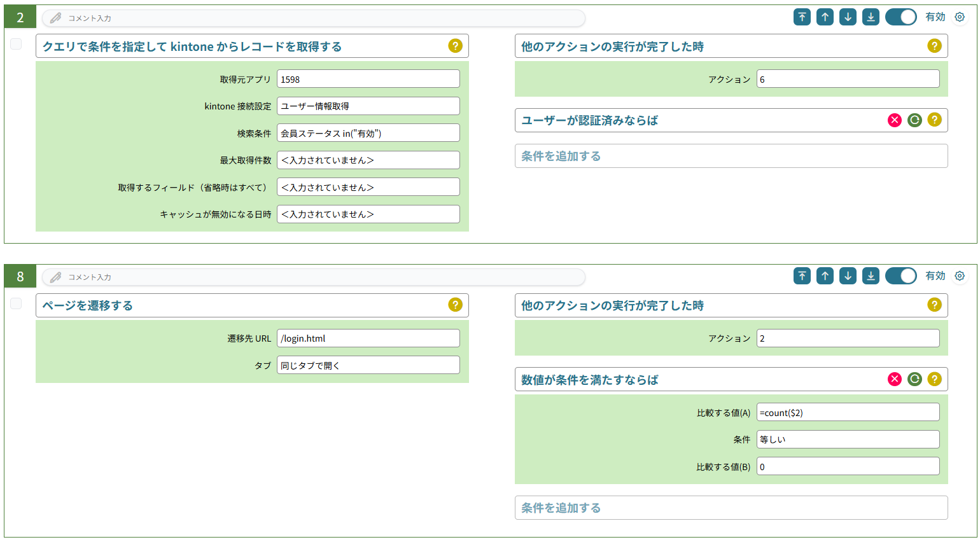Click the comment input of row 2

point(313,18)
